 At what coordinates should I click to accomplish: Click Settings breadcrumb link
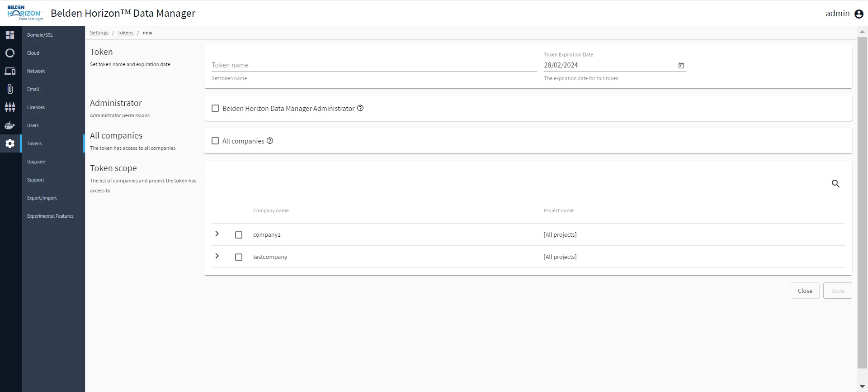pyautogui.click(x=99, y=33)
